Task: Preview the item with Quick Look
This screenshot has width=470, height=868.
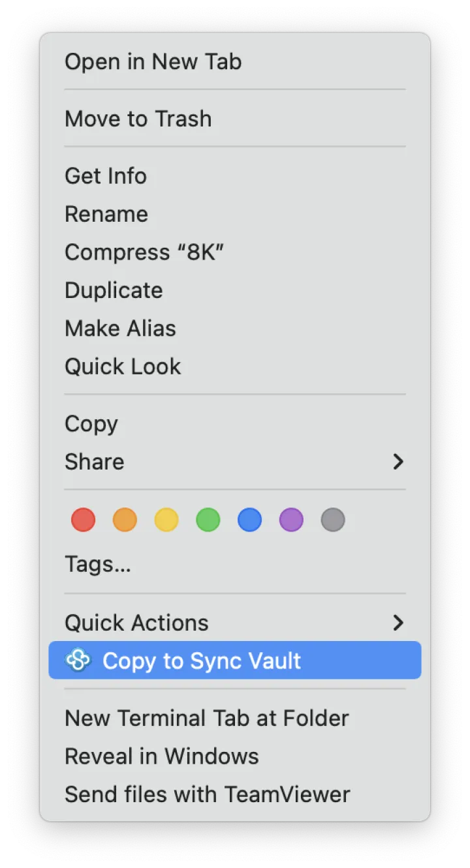Action: [123, 367]
